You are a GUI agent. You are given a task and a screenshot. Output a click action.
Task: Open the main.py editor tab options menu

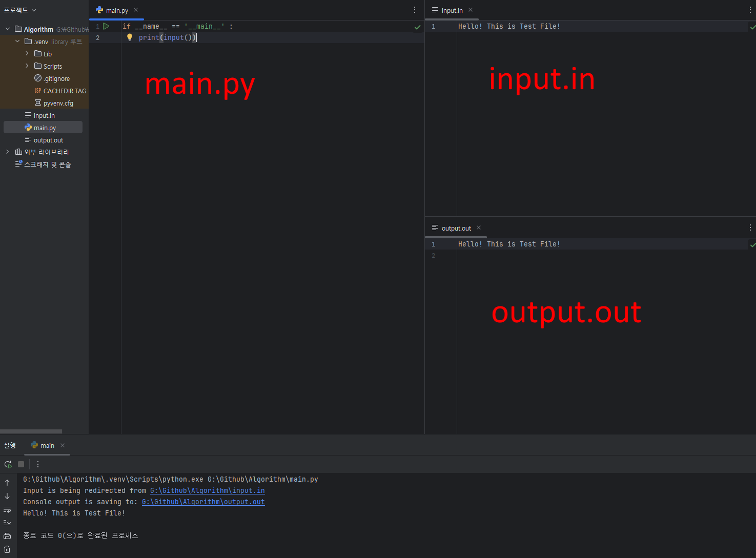[x=415, y=10]
